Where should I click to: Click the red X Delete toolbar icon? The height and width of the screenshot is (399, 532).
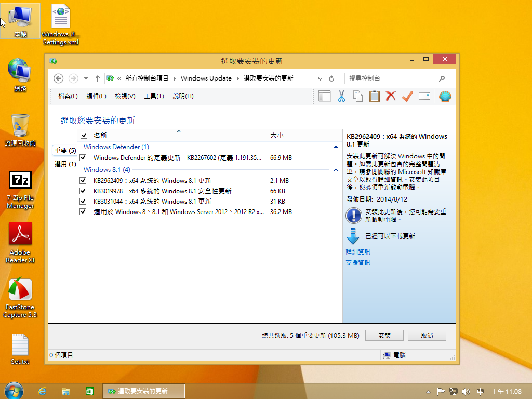click(391, 96)
